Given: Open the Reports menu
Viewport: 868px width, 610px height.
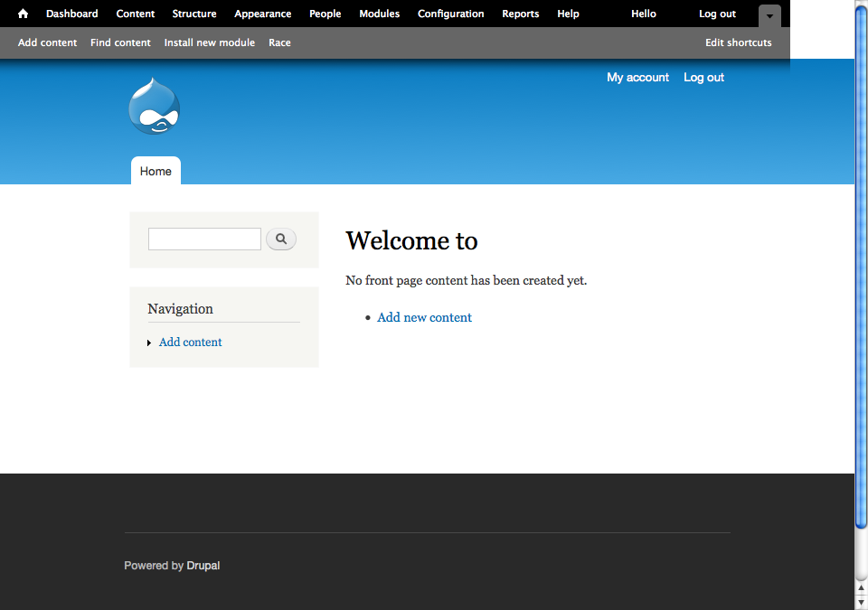Looking at the screenshot, I should (x=520, y=14).
